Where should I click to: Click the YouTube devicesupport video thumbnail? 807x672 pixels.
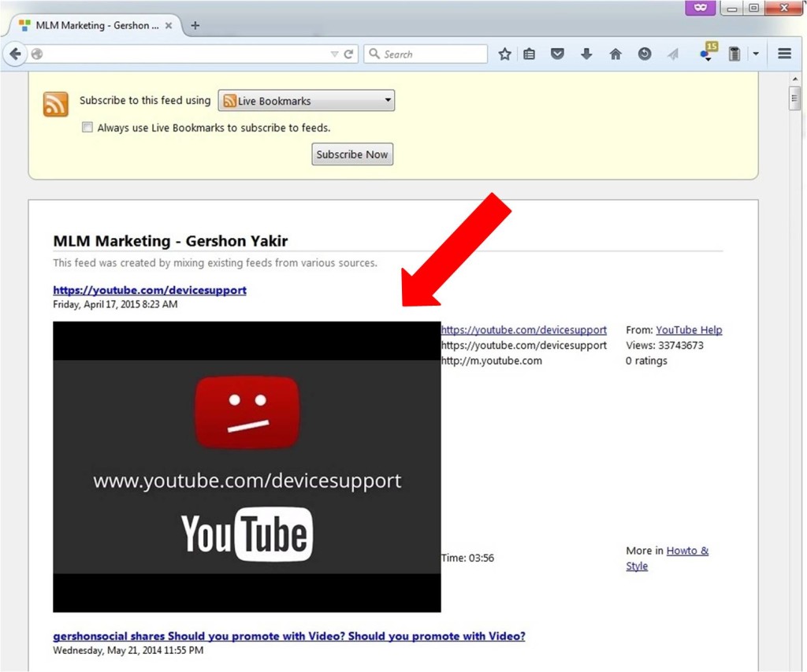pos(247,466)
